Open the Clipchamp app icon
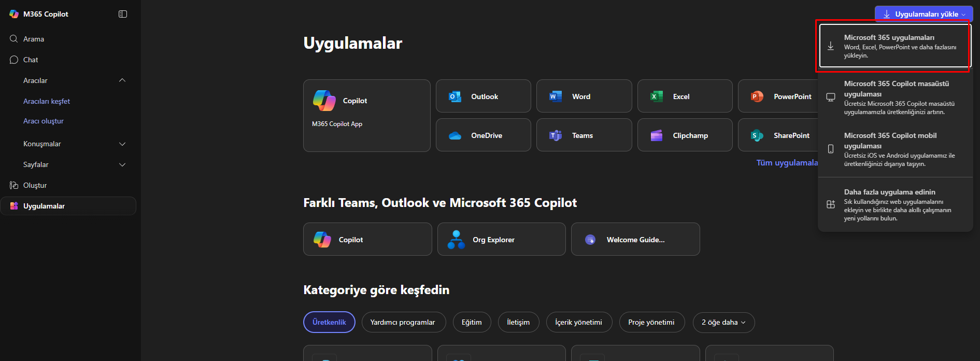 (x=657, y=135)
